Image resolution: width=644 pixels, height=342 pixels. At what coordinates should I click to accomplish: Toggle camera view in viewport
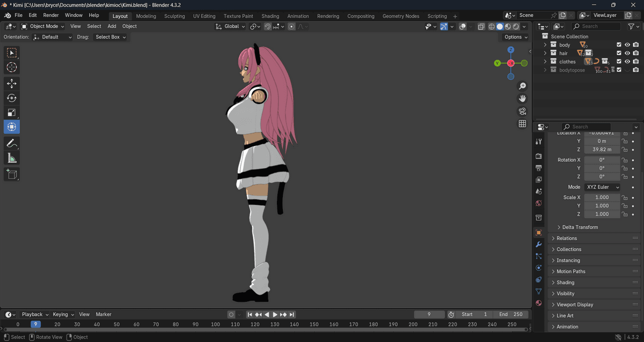[x=522, y=111]
